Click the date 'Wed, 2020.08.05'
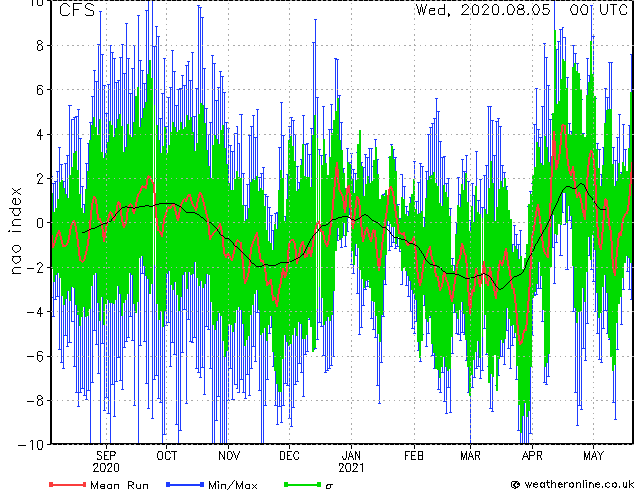This screenshot has height=490, width=634. (483, 9)
